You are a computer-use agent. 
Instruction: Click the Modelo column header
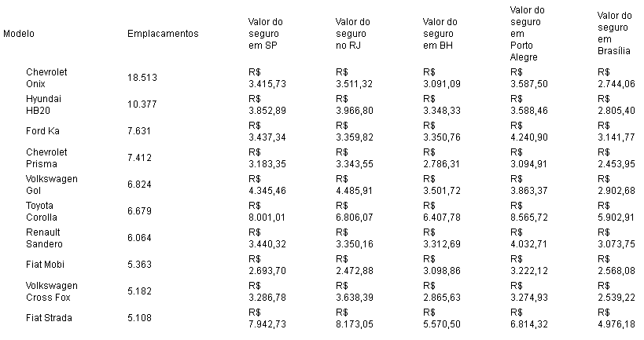click(x=20, y=34)
